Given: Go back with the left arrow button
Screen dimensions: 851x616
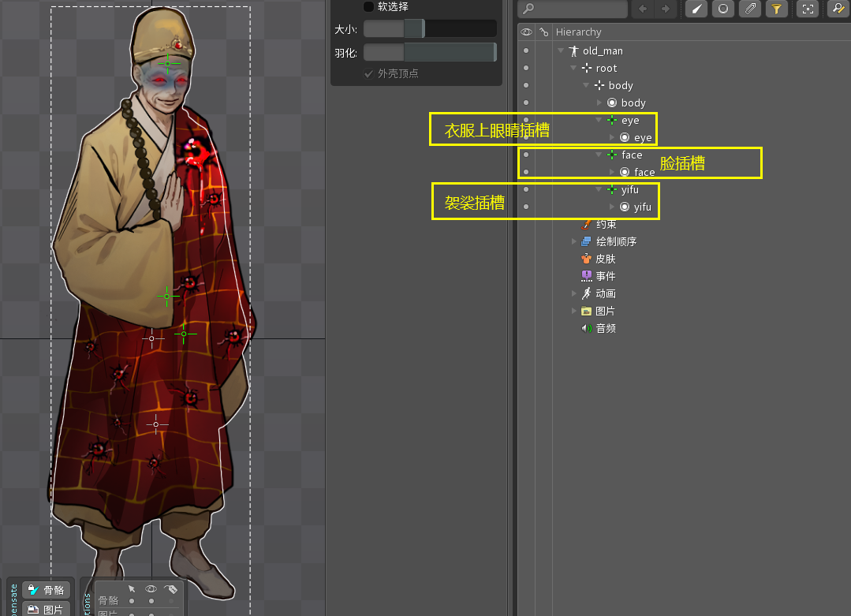Looking at the screenshot, I should (x=644, y=9).
